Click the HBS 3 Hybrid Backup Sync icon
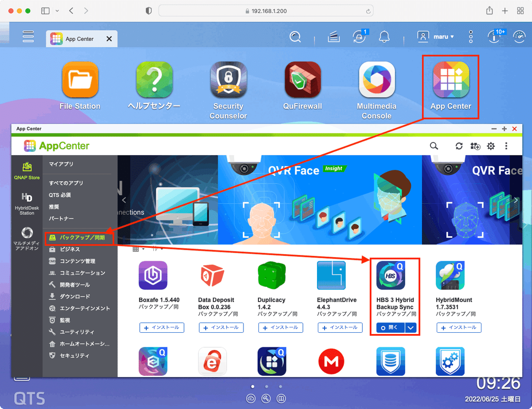Image resolution: width=532 pixels, height=409 pixels. (391, 275)
